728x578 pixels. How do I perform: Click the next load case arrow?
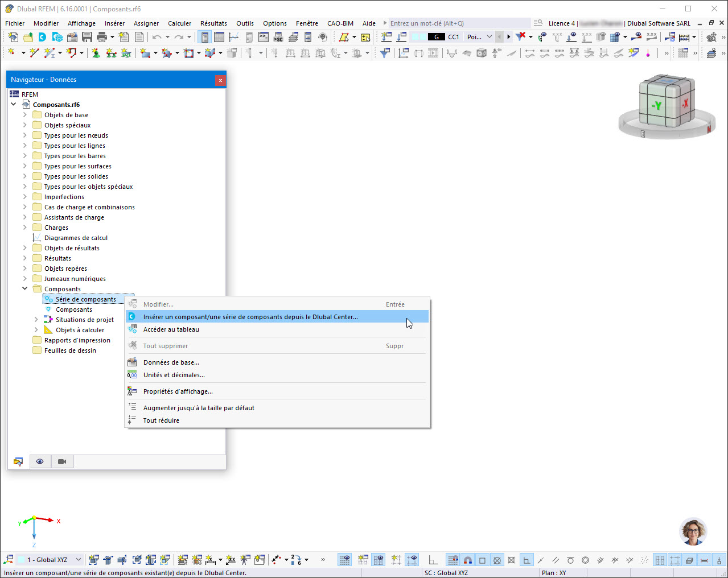click(508, 37)
